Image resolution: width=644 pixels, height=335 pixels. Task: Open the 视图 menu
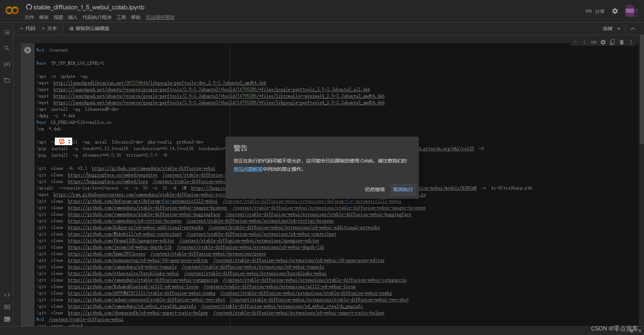point(58,17)
